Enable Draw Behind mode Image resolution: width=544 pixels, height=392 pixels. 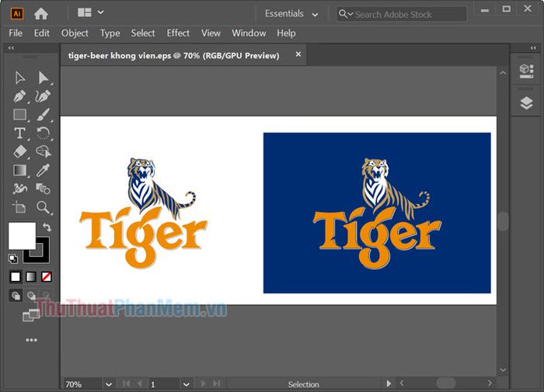31,296
